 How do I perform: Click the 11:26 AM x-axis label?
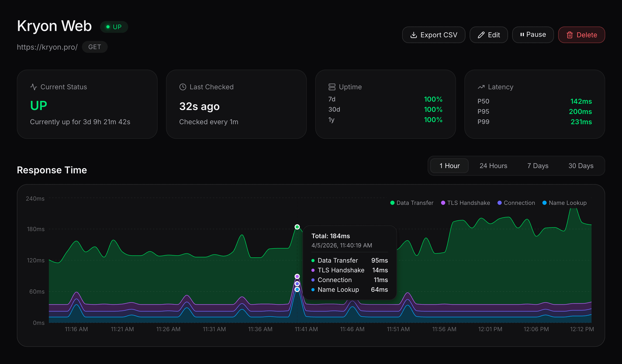(168, 329)
